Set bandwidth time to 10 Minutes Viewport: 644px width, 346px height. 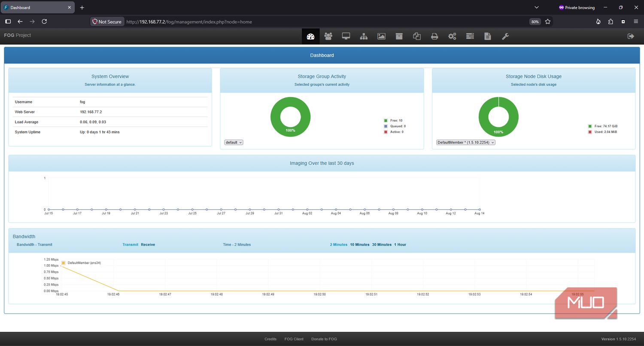pyautogui.click(x=360, y=244)
